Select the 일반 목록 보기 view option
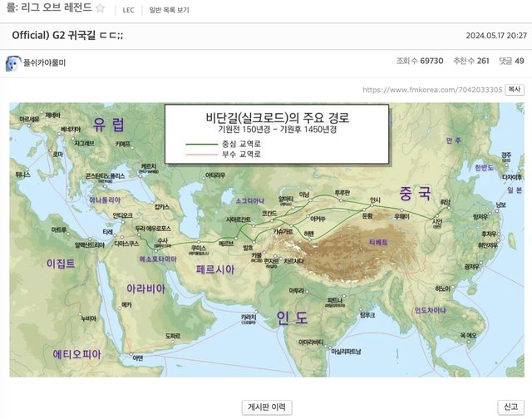The height and width of the screenshot is (419, 532). click(169, 10)
